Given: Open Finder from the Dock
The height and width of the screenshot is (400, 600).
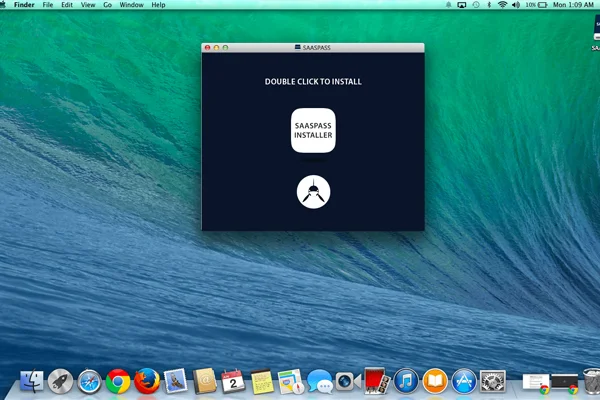Looking at the screenshot, I should coord(32,381).
